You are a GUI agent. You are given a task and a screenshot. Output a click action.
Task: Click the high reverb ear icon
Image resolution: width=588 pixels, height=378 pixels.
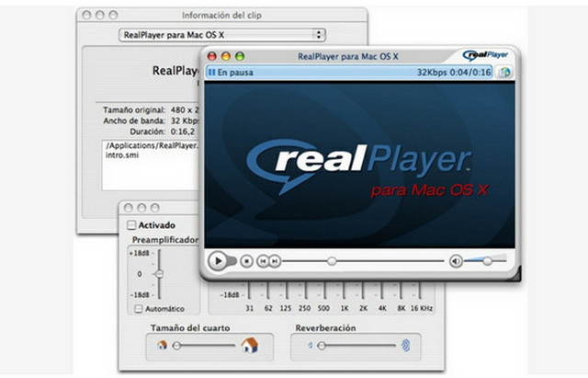(x=406, y=345)
